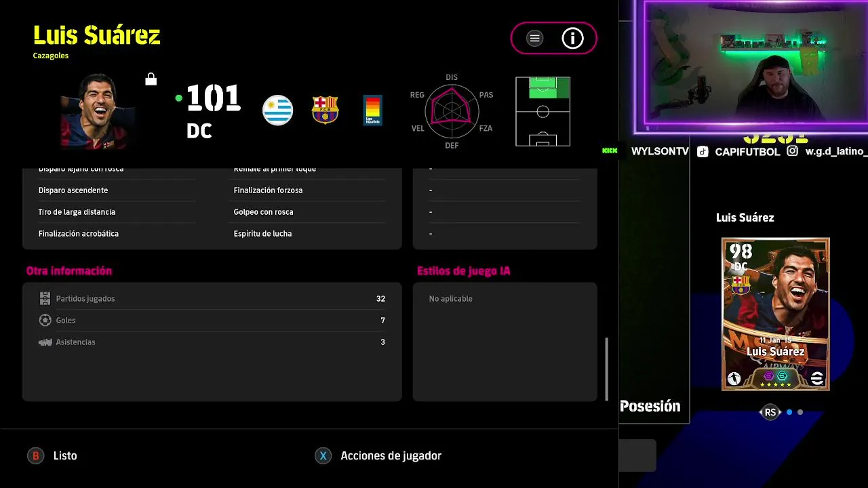Open the list menu icon
Screen dimensions: 868x488
(534, 39)
